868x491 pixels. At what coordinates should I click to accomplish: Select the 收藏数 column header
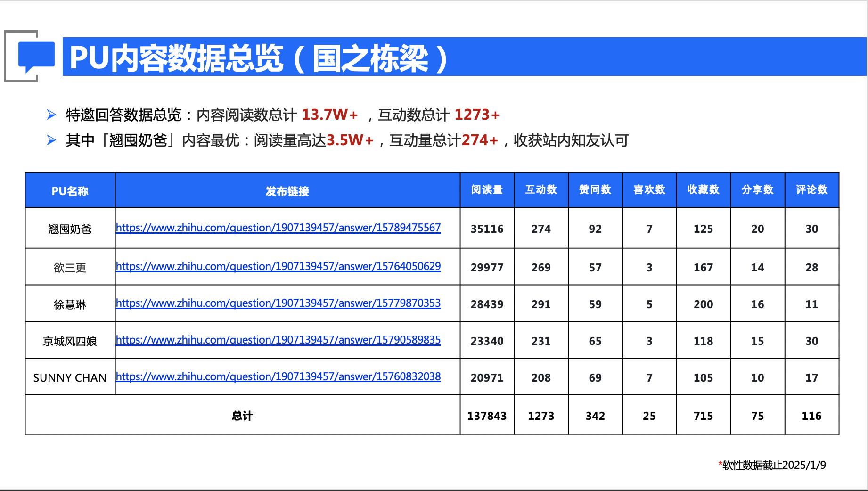703,189
